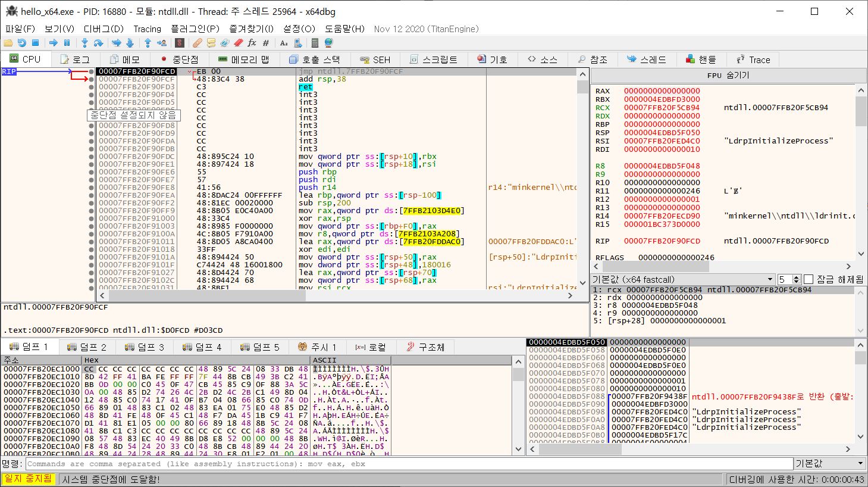Switch to the 중단점 tab
Viewport: 868px width, 487px height.
(x=180, y=60)
